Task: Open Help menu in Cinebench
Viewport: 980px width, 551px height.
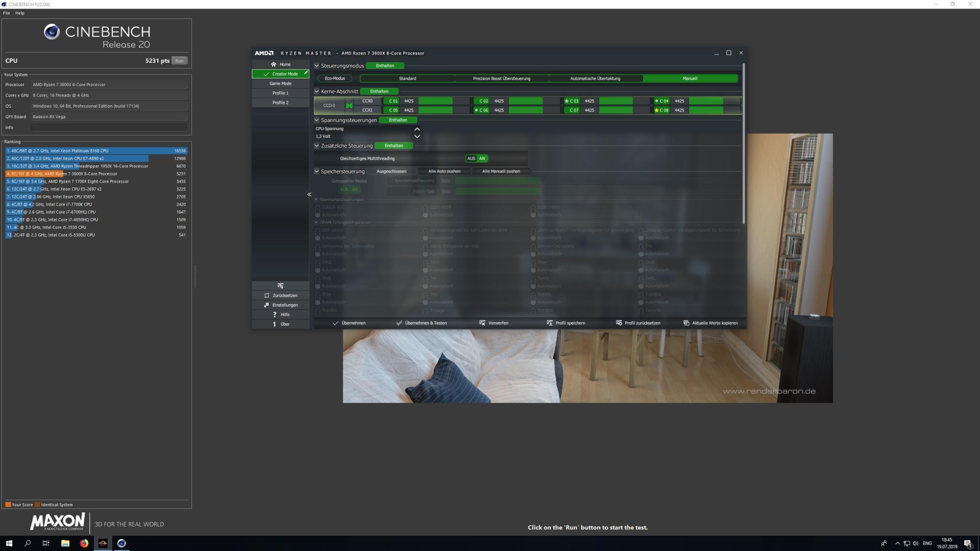Action: pos(20,13)
